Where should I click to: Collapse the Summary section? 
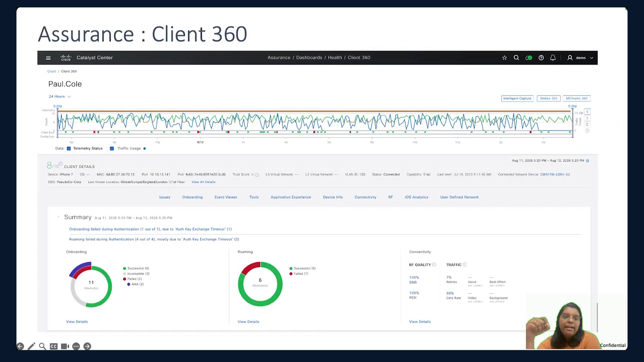click(58, 217)
